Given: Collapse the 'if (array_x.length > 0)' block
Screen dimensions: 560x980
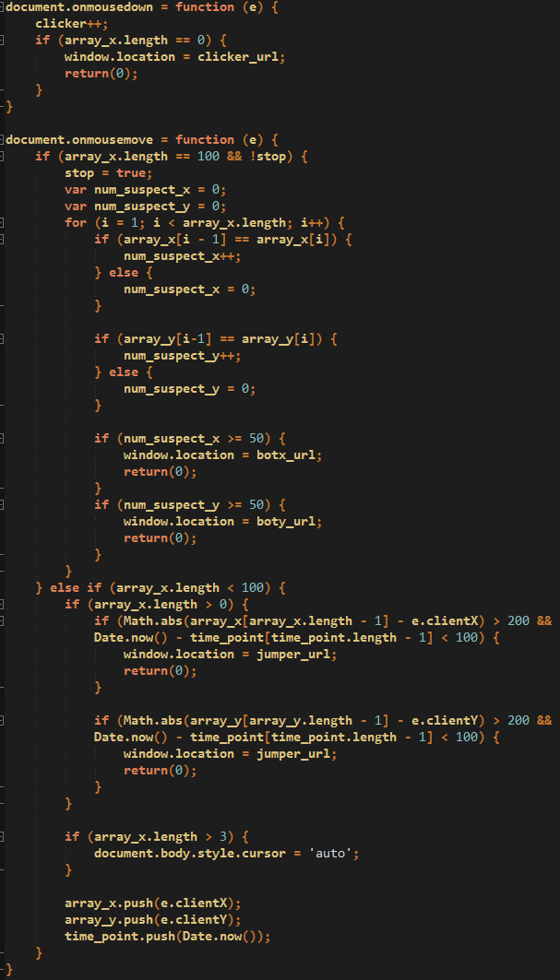Looking at the screenshot, I should coord(3,605).
